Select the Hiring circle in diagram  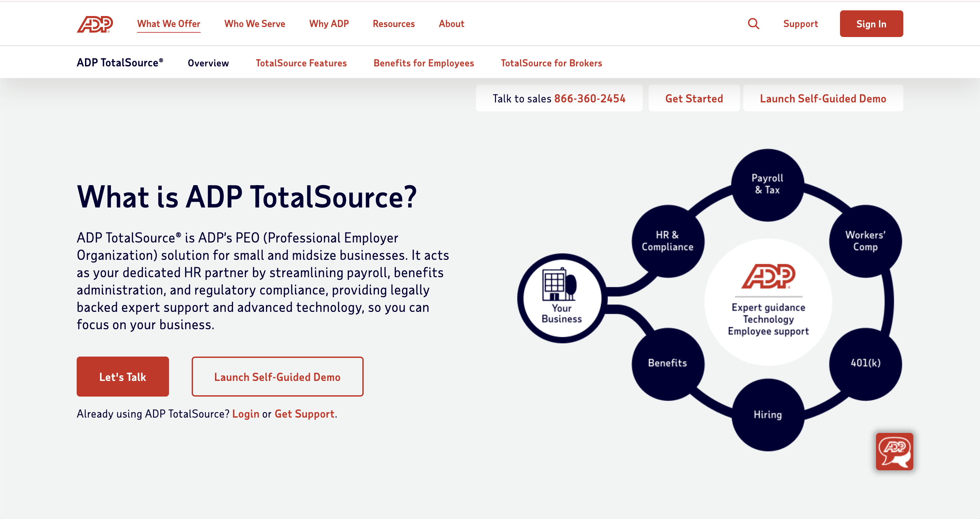tap(767, 415)
